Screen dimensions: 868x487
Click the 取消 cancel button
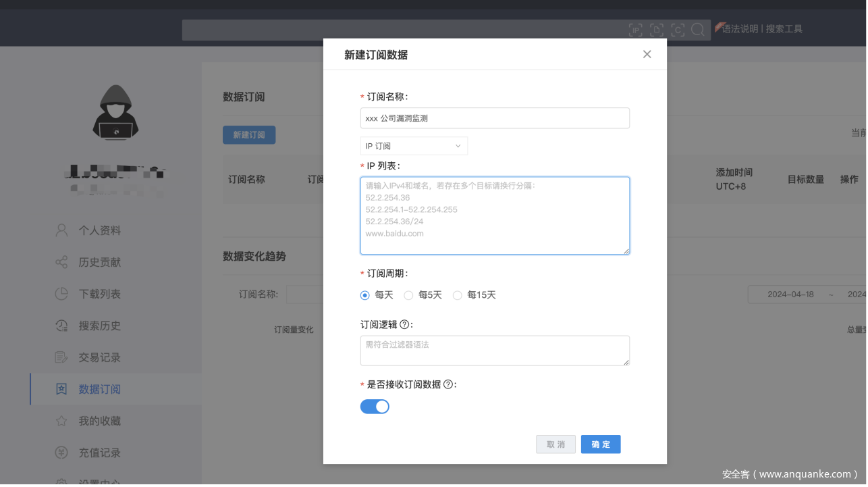point(555,444)
